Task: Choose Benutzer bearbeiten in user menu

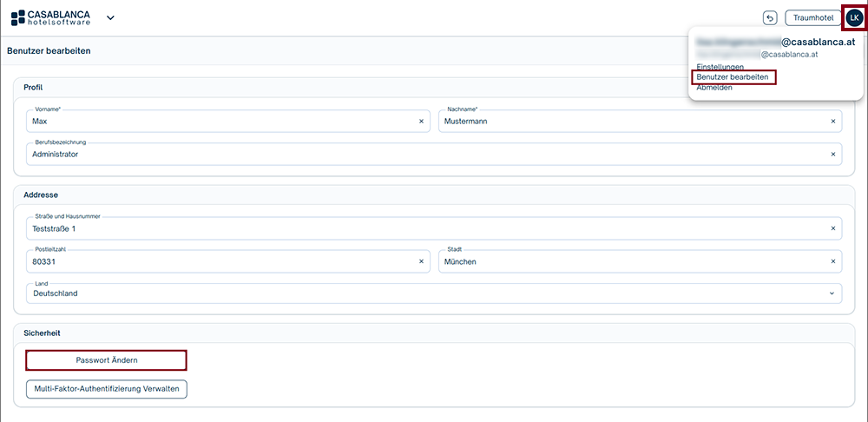Action: (x=733, y=77)
